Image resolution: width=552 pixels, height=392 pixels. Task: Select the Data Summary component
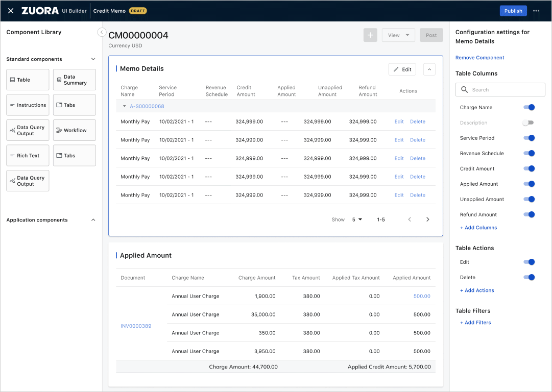pyautogui.click(x=74, y=80)
